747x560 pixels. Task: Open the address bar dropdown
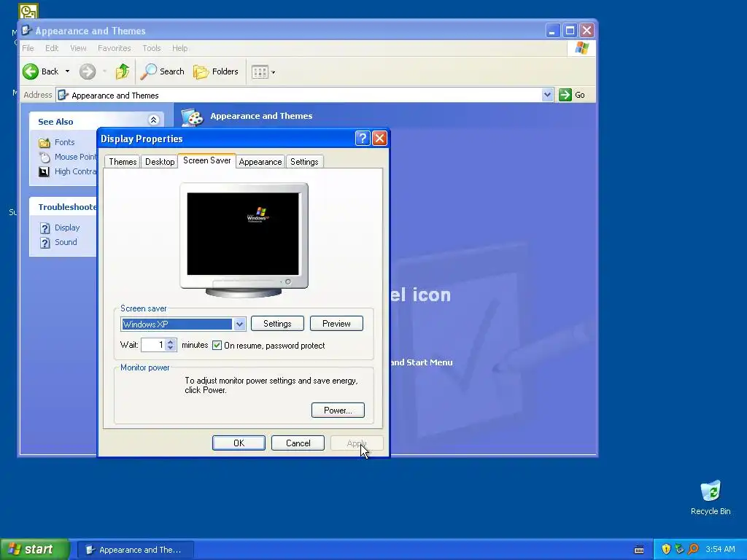click(547, 95)
